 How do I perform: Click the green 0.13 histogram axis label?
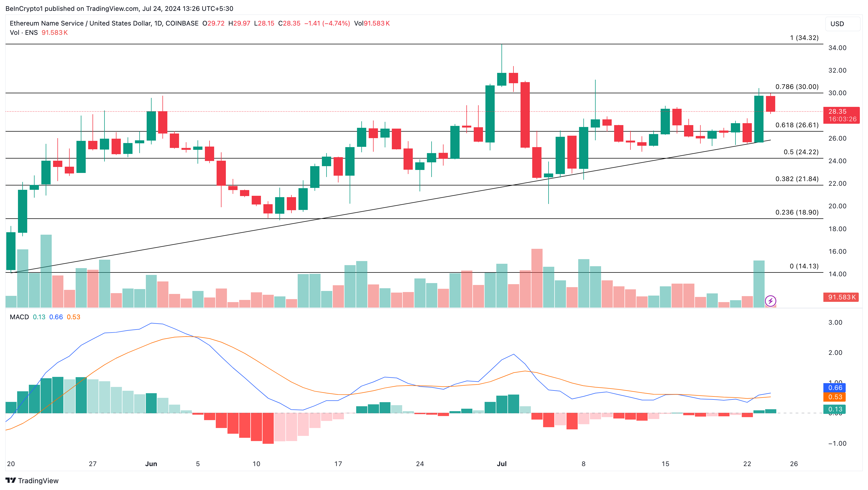pos(835,409)
